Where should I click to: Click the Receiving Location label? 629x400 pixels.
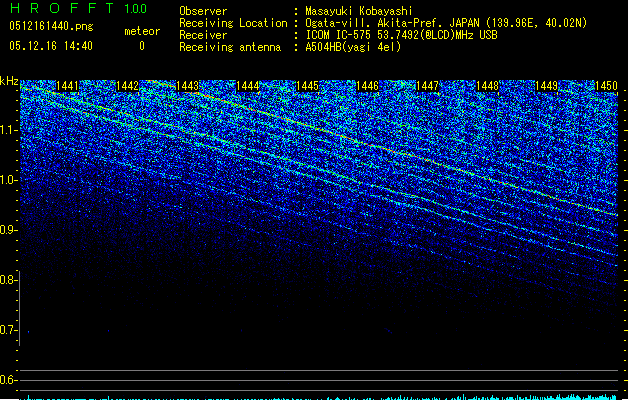[x=233, y=23]
